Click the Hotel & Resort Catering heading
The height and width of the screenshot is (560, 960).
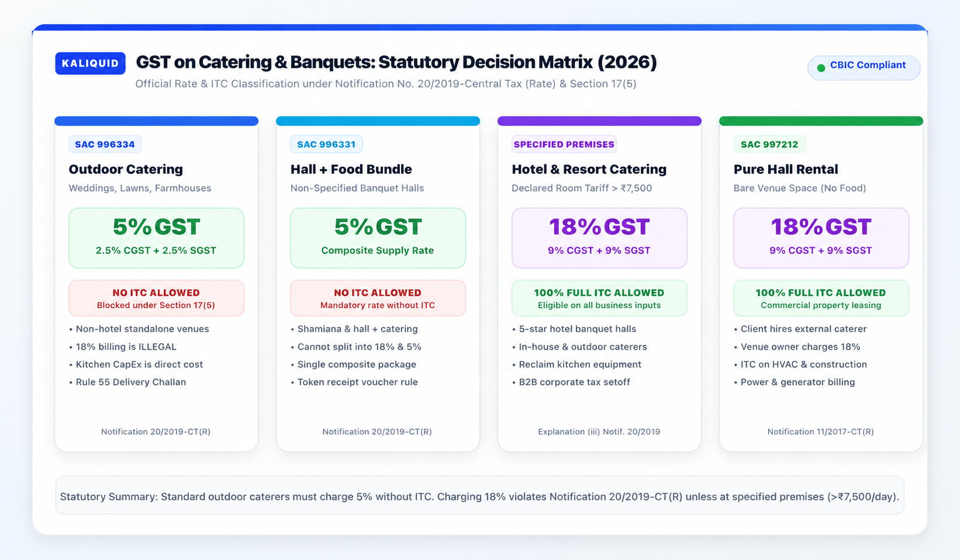[x=589, y=170]
